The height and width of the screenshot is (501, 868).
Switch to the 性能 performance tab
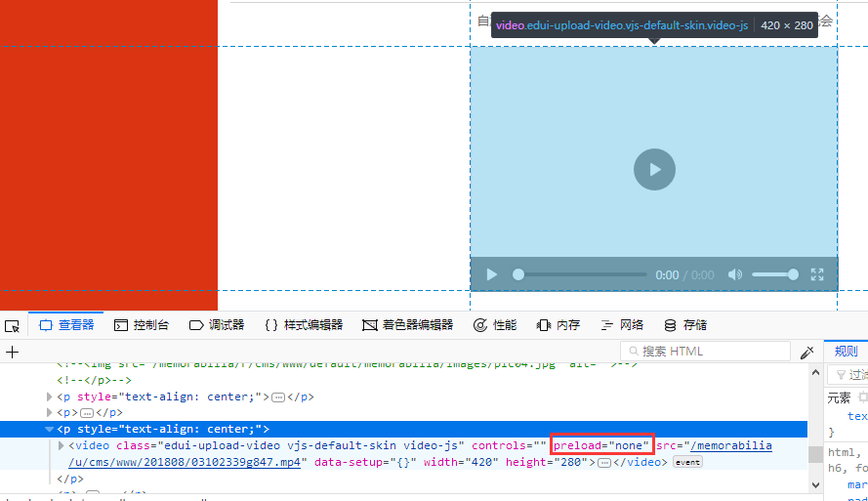point(495,325)
